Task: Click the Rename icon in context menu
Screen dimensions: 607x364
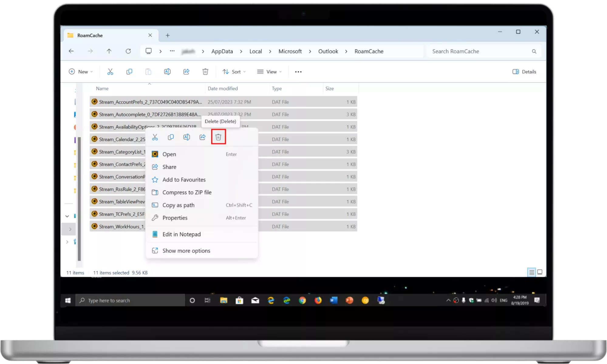Action: coord(186,137)
